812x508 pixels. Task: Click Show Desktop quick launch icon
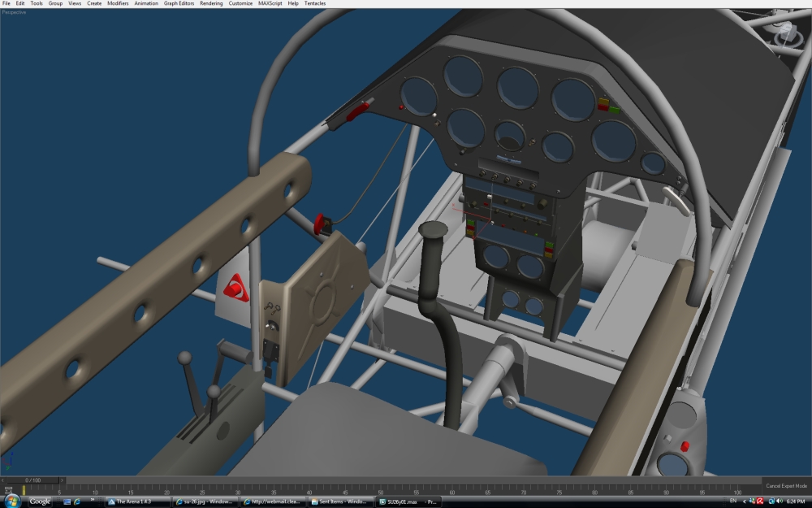pyautogui.click(x=67, y=501)
